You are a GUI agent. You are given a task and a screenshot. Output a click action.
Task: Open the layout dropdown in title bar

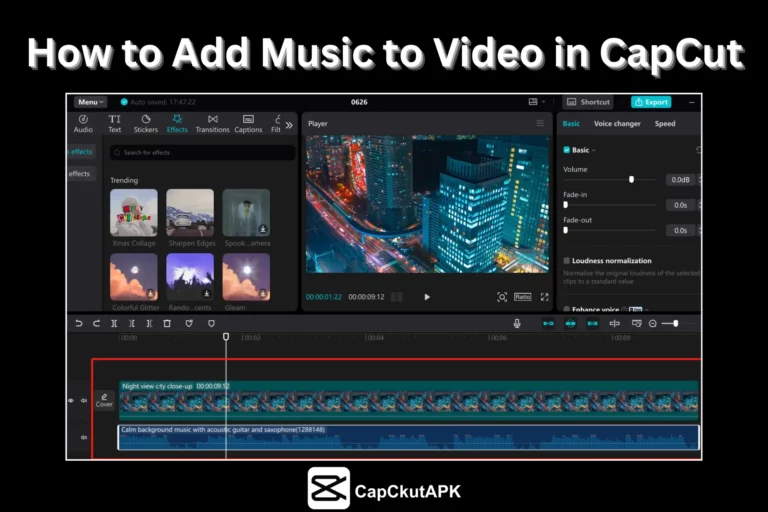[x=535, y=102]
